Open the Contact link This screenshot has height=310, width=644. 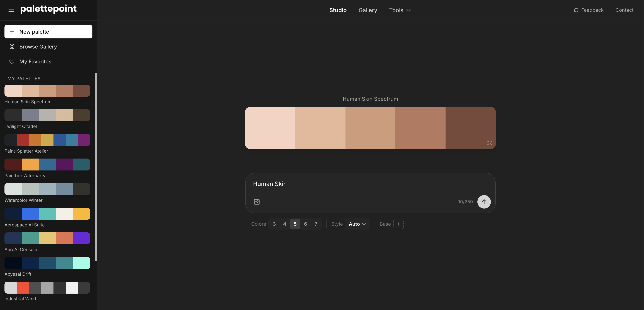(x=624, y=10)
